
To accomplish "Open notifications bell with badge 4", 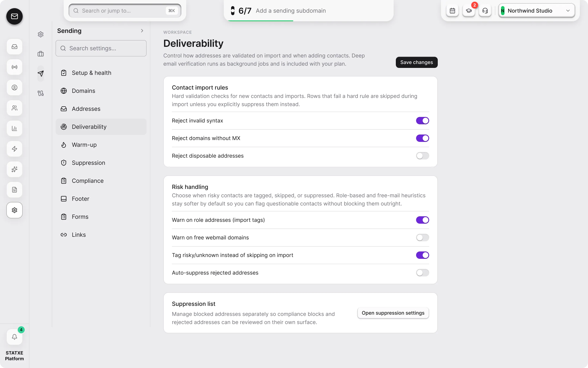I will click(x=14, y=337).
